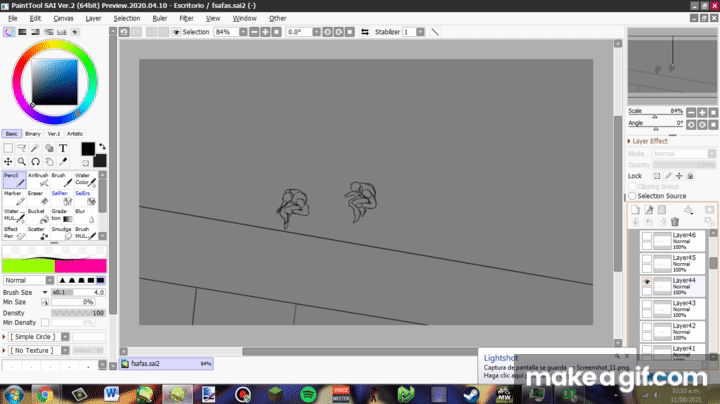The height and width of the screenshot is (404, 720).
Task: Open the Filter menu
Action: tap(186, 18)
